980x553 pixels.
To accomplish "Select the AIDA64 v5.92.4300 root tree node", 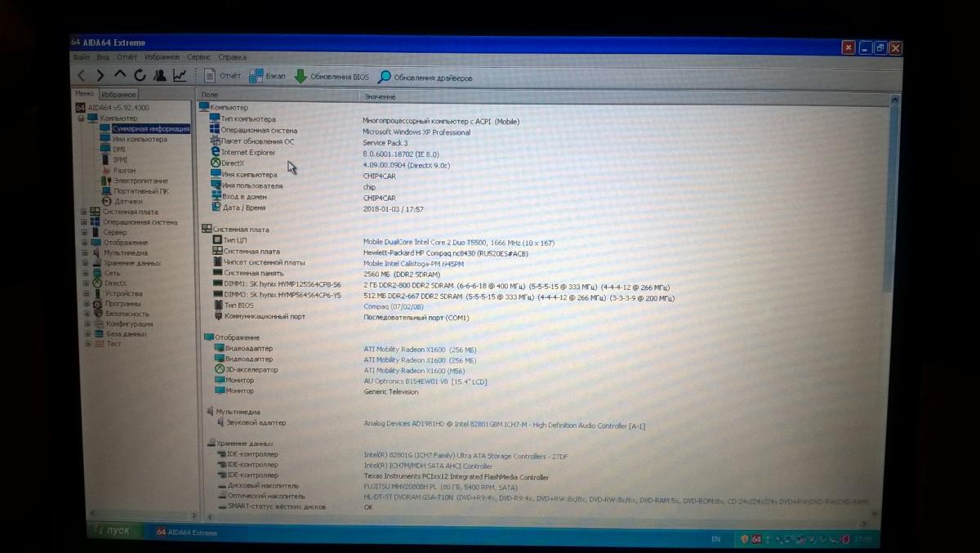I will pos(113,108).
